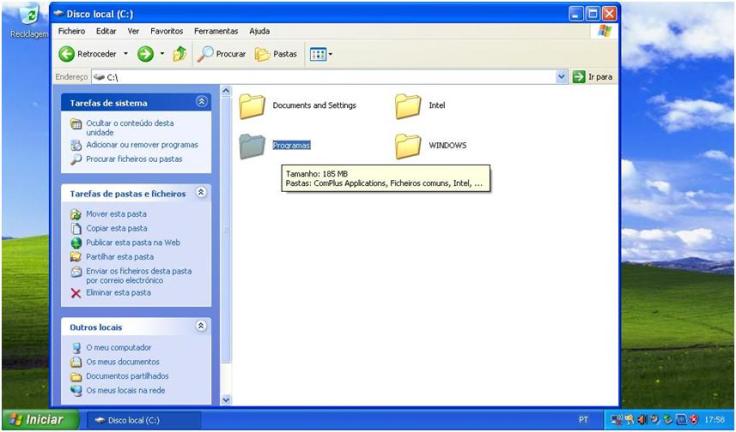The height and width of the screenshot is (432, 736).
Task: Click Eliminar esta pasta red X
Action: click(x=76, y=293)
